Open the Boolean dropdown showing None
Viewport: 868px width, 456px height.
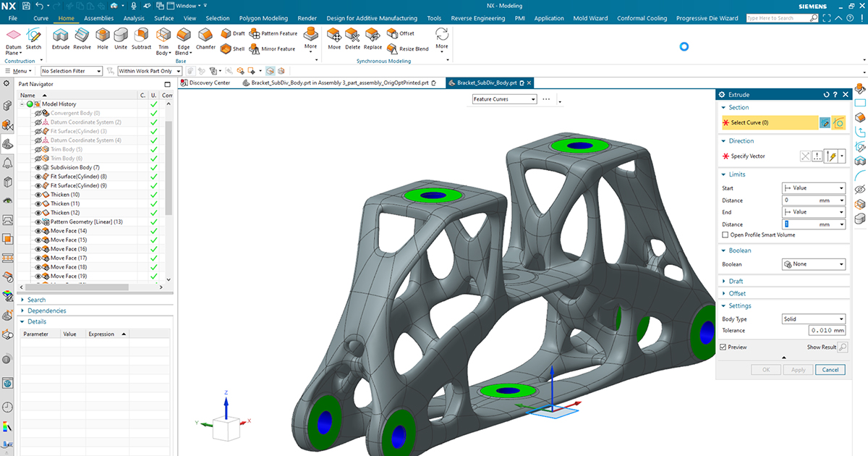pyautogui.click(x=813, y=263)
